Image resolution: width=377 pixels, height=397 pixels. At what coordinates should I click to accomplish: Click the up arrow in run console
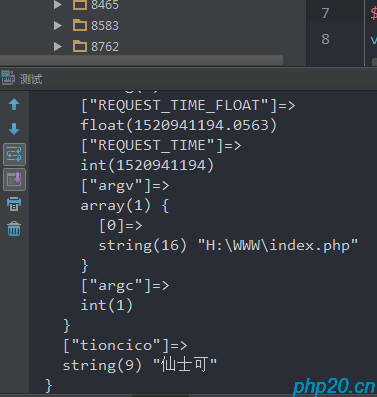click(14, 104)
